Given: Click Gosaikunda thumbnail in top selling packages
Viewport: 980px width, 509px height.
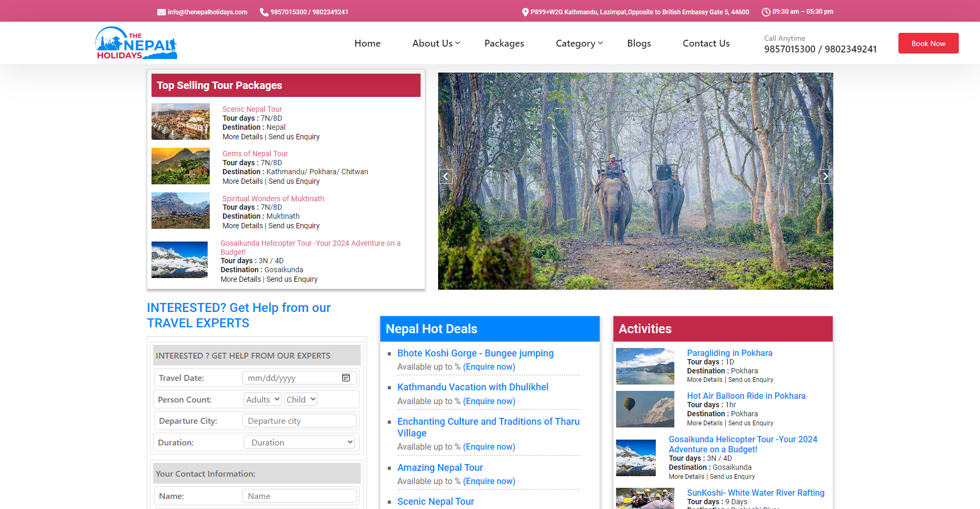Looking at the screenshot, I should tap(180, 260).
